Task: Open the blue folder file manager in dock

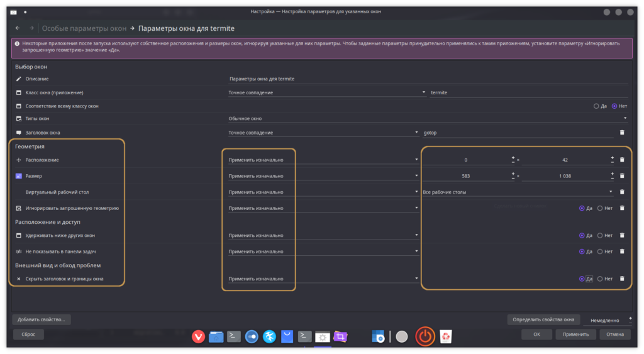Action: click(x=216, y=336)
